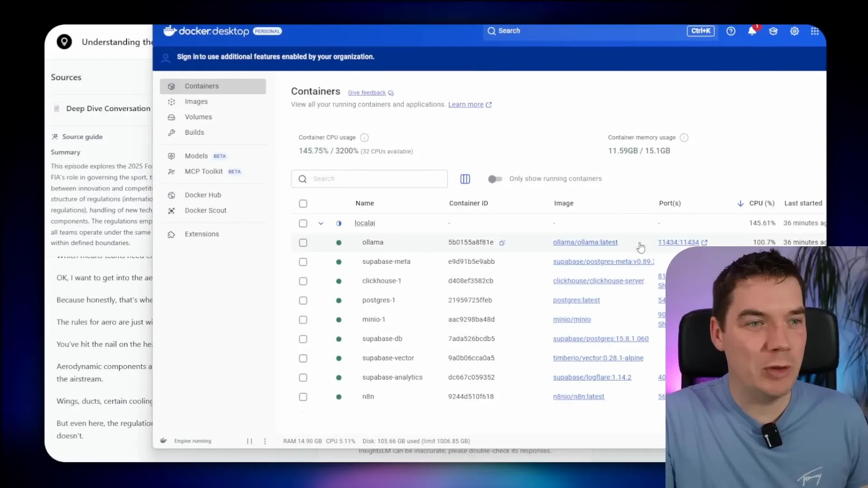868x488 pixels.
Task: Click the Container CPU usage info icon
Action: tap(364, 137)
